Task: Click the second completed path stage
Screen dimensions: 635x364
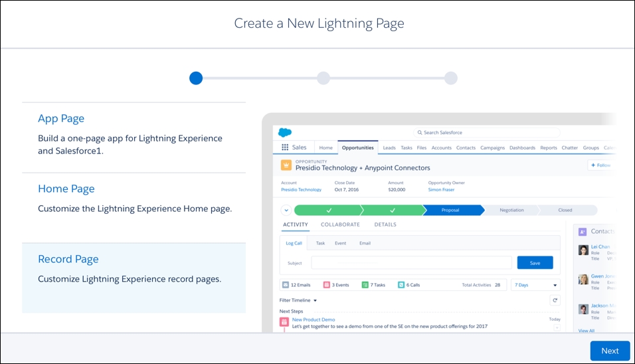Action: pos(392,210)
